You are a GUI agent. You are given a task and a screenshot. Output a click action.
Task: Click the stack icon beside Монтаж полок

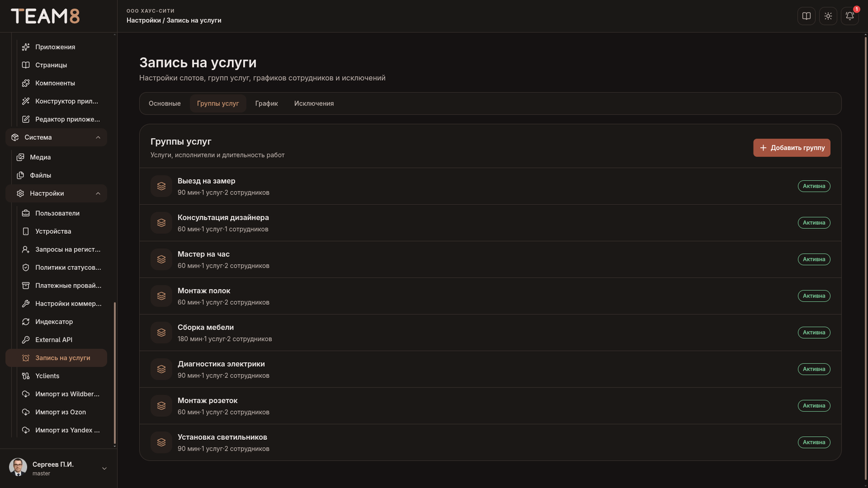tap(162, 296)
